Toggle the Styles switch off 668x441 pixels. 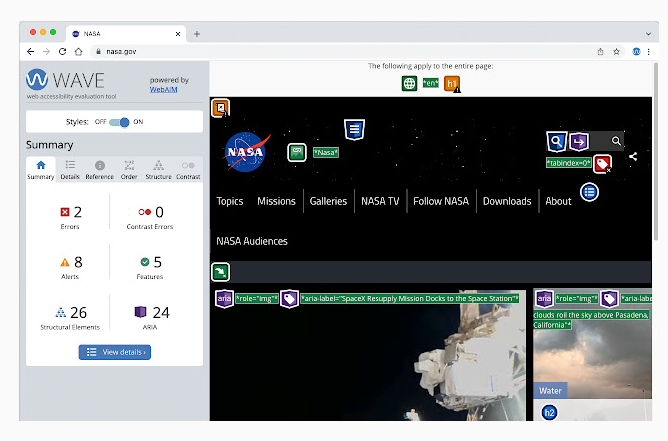tap(119, 122)
